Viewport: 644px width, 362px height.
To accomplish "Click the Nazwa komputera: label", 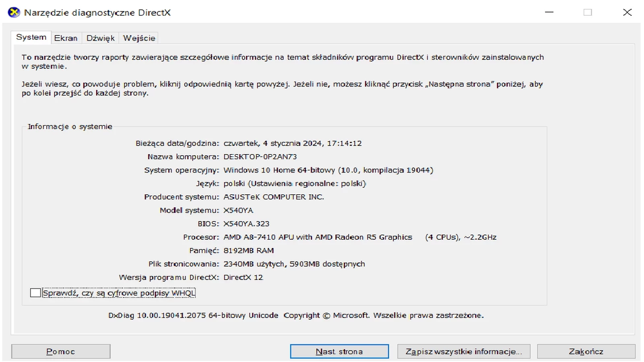I will coord(183,157).
